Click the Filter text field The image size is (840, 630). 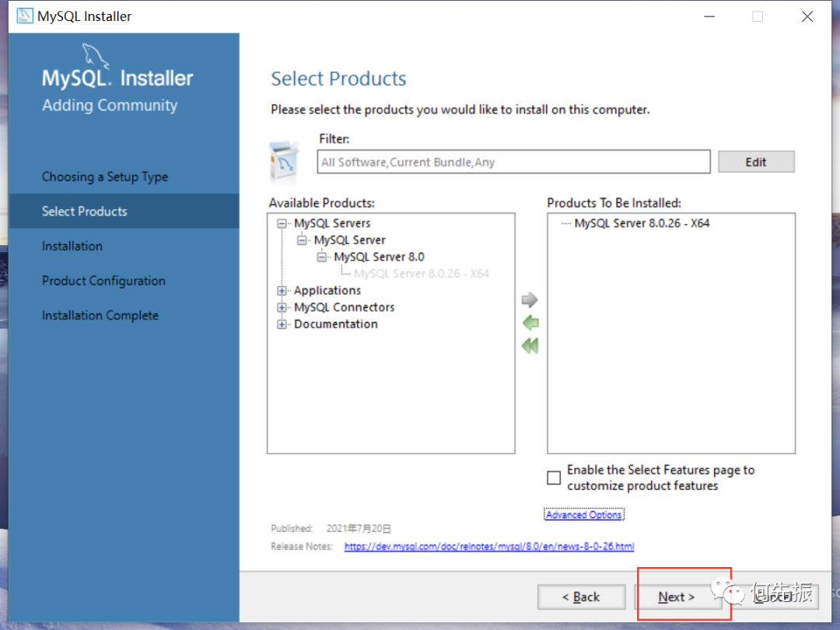[514, 162]
